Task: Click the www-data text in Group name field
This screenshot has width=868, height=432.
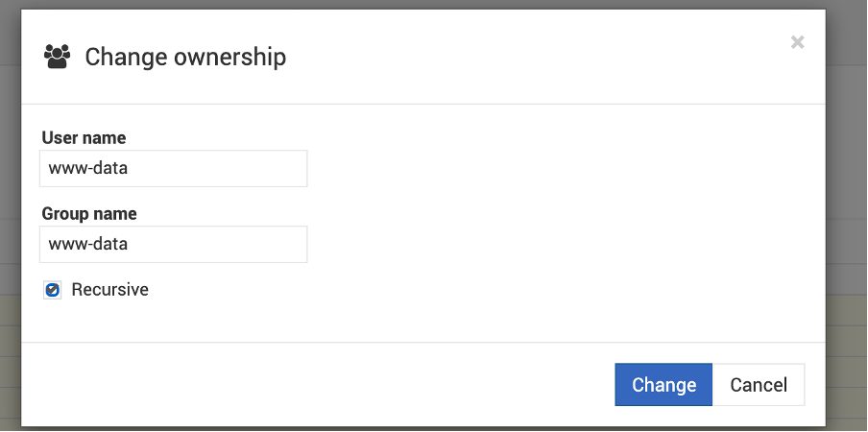Action: point(88,244)
